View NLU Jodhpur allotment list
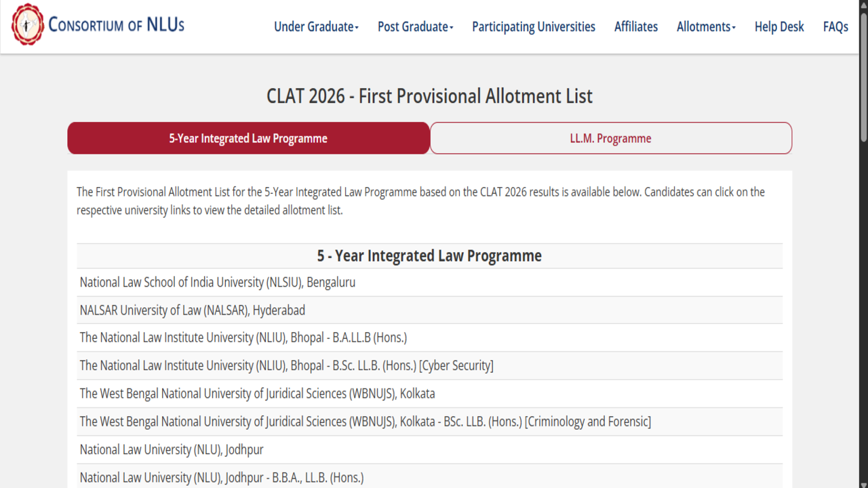 (172, 449)
